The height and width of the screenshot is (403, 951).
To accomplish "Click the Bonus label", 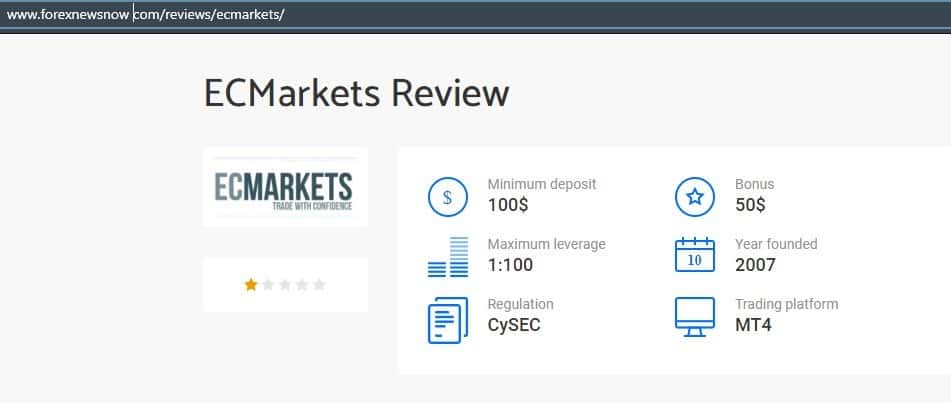I will (x=754, y=184).
